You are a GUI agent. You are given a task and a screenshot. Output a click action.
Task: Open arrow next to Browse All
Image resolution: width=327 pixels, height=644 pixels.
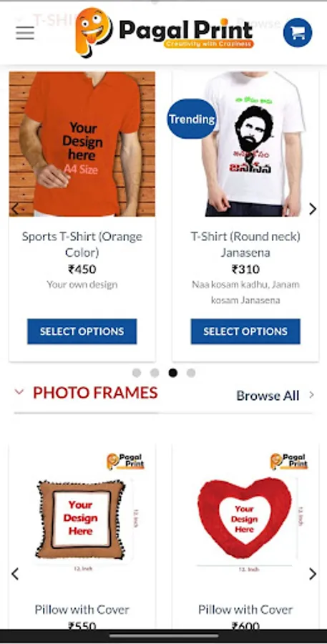click(x=311, y=395)
